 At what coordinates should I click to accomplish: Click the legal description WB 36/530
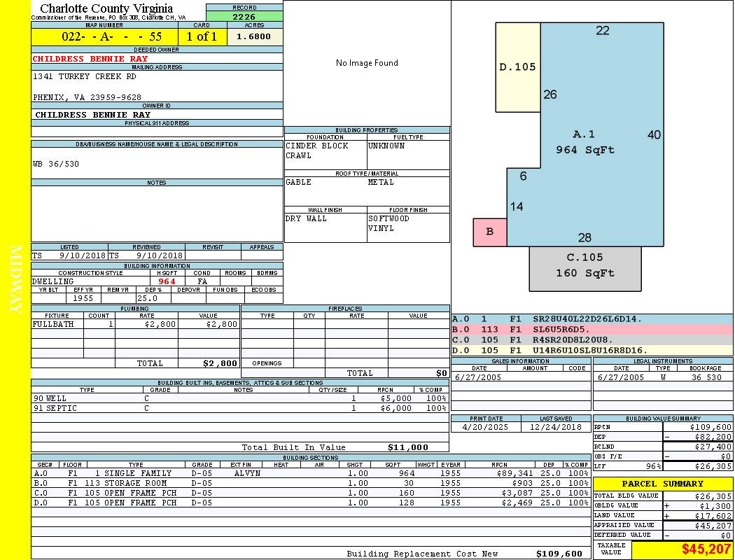coord(56,163)
